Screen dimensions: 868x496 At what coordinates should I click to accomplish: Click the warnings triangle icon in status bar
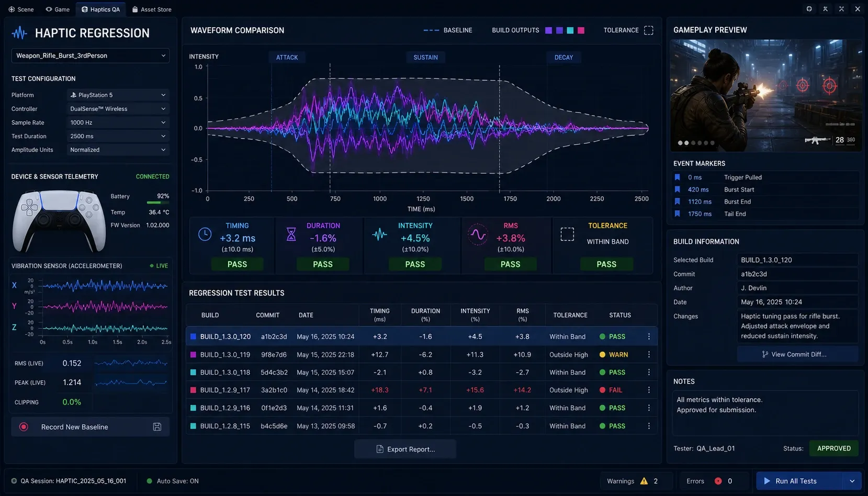[x=644, y=481]
